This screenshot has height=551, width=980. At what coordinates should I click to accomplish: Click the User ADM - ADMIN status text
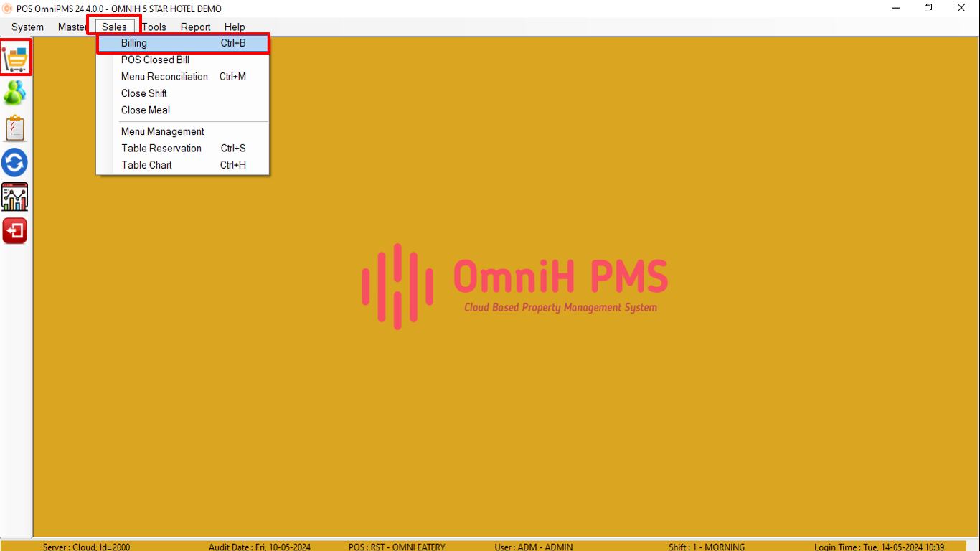click(534, 547)
